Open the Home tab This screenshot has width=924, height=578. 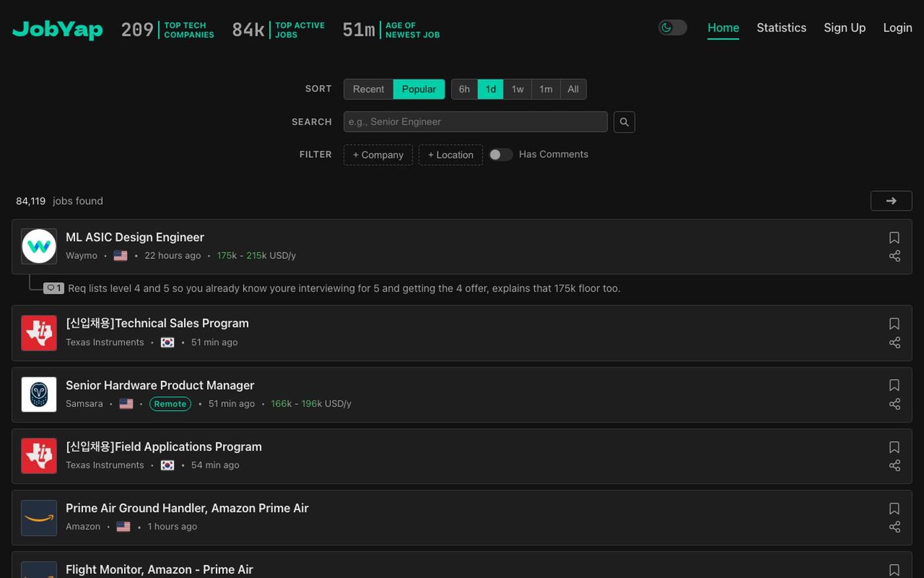click(x=723, y=28)
